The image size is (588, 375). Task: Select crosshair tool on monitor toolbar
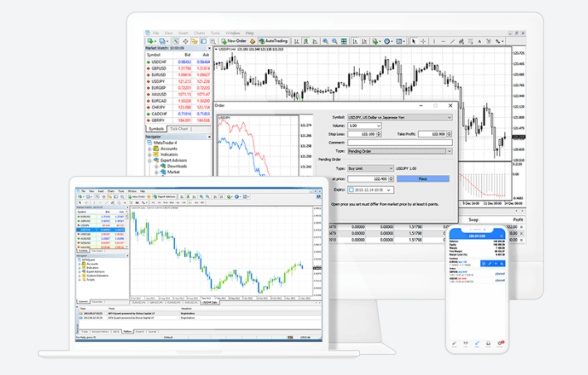click(x=423, y=41)
